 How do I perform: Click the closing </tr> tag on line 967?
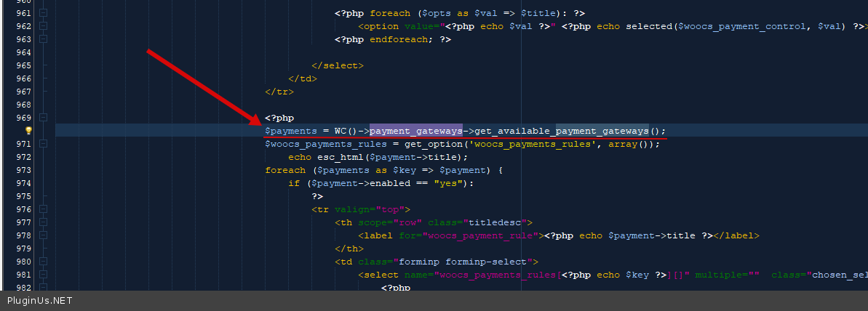coord(279,92)
